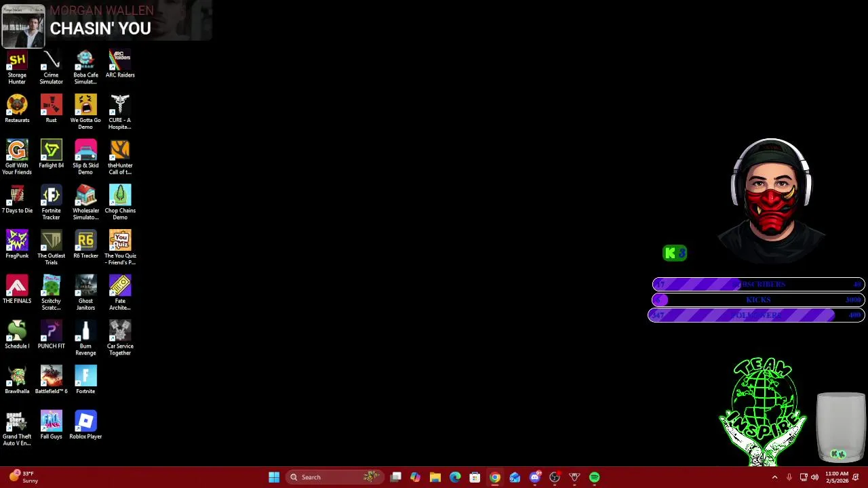The width and height of the screenshot is (868, 488).
Task: Click the microphone tray icon
Action: (x=789, y=477)
